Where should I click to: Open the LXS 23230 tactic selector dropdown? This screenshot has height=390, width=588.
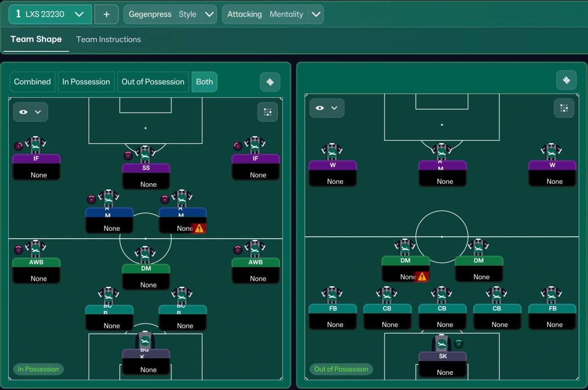click(50, 14)
